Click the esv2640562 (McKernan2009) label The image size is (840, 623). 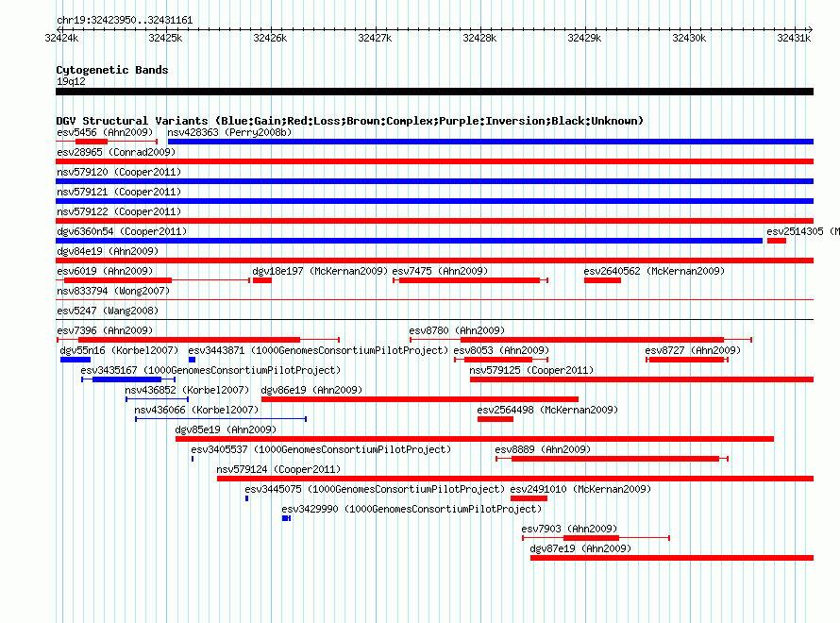point(654,271)
